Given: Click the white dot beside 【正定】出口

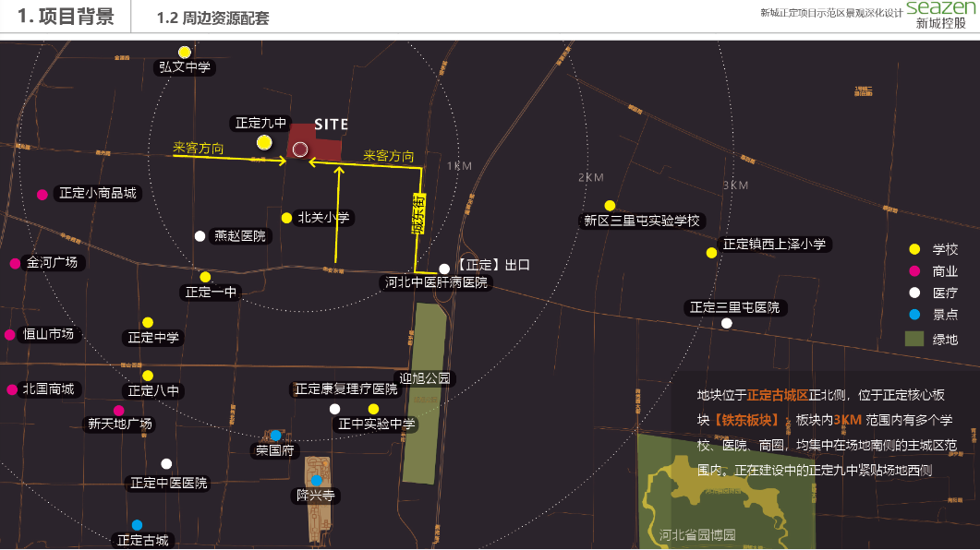Looking at the screenshot, I should (x=443, y=269).
